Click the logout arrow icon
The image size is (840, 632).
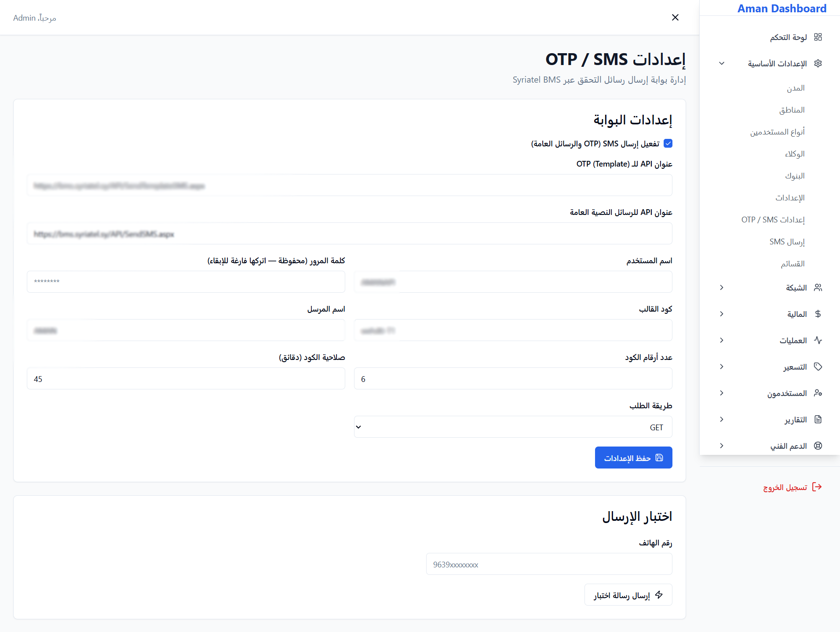tap(817, 487)
